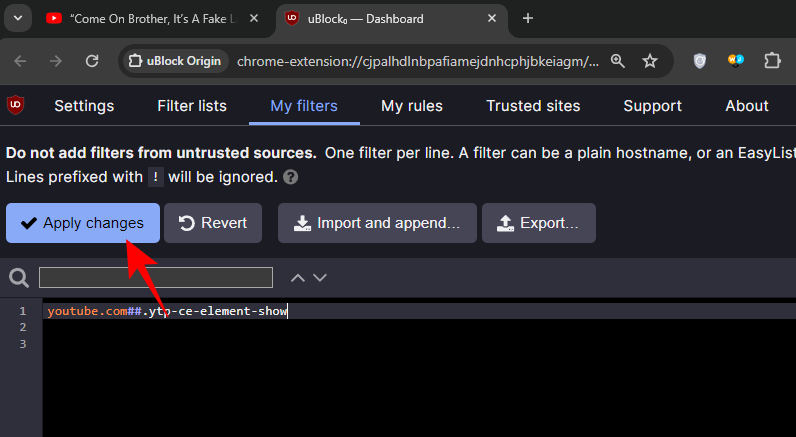This screenshot has width=796, height=437.
Task: Revert filter changes
Action: (x=213, y=223)
